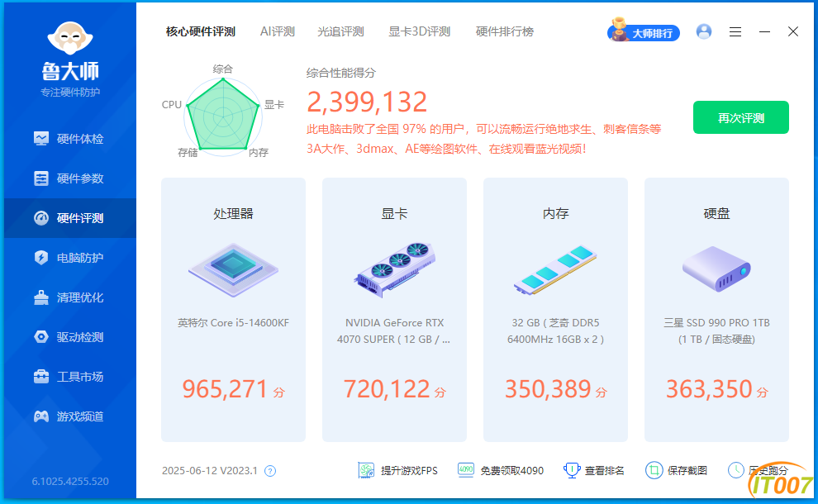Image resolution: width=818 pixels, height=504 pixels.
Task: Click the 内存 card title
Action: tap(555, 213)
